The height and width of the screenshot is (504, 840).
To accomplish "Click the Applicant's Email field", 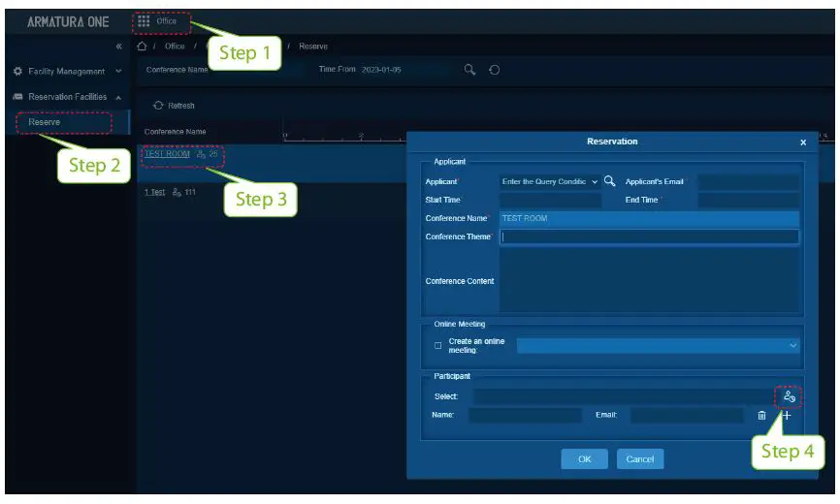I will pyautogui.click(x=749, y=182).
